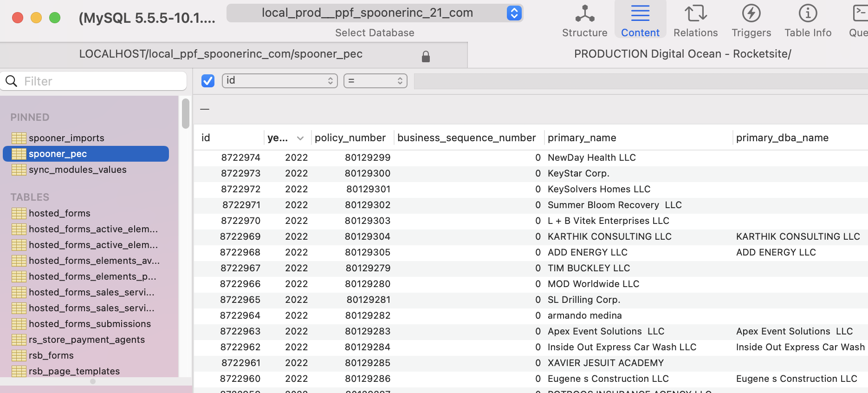Click the hosted_forms table icon
This screenshot has height=393, width=868.
pyautogui.click(x=19, y=213)
